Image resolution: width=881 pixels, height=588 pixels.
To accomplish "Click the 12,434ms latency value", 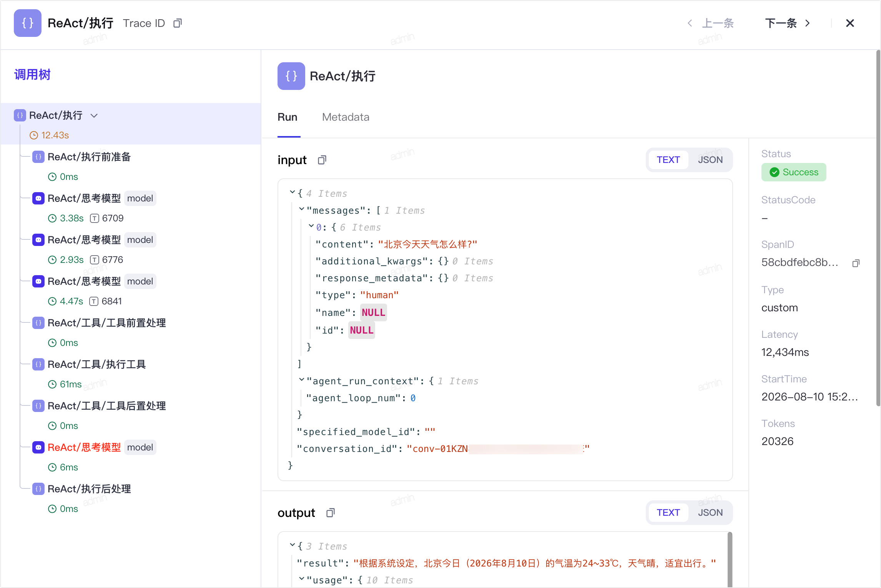I will pos(785,352).
